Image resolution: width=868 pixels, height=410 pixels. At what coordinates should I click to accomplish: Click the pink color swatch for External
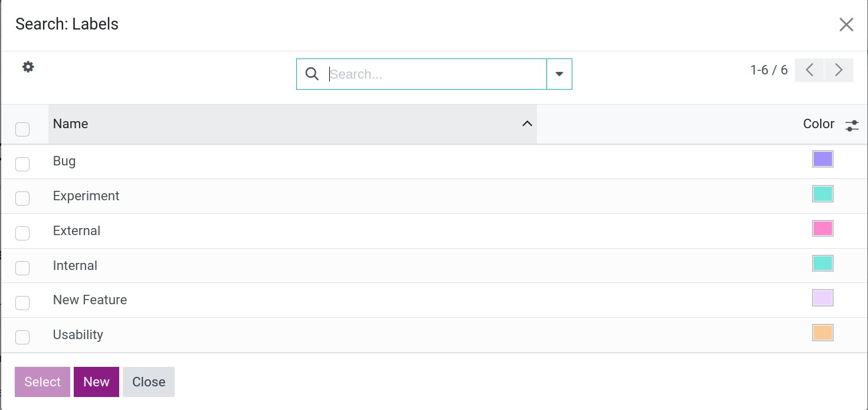click(x=823, y=228)
